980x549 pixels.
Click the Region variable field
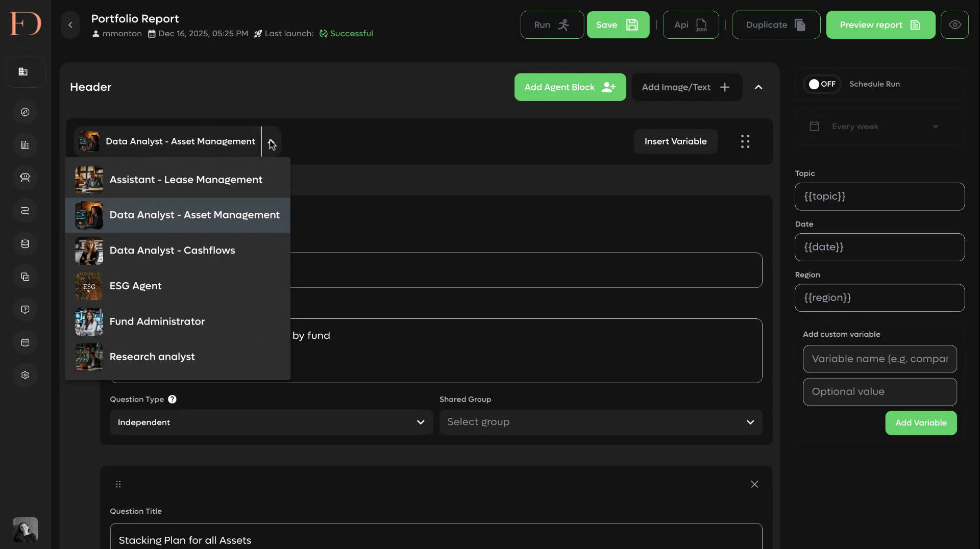coord(879,297)
